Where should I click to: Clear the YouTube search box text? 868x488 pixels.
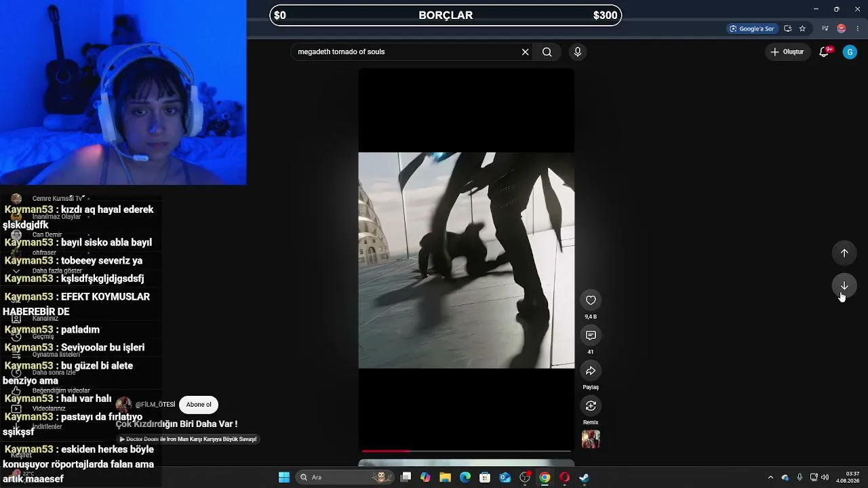click(525, 52)
